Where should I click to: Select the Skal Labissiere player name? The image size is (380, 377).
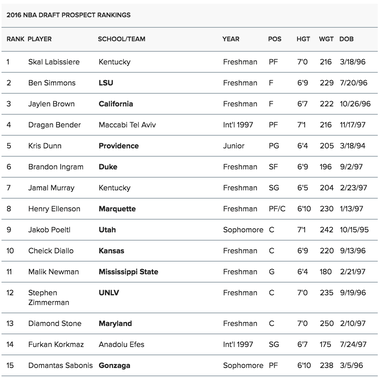[54, 62]
